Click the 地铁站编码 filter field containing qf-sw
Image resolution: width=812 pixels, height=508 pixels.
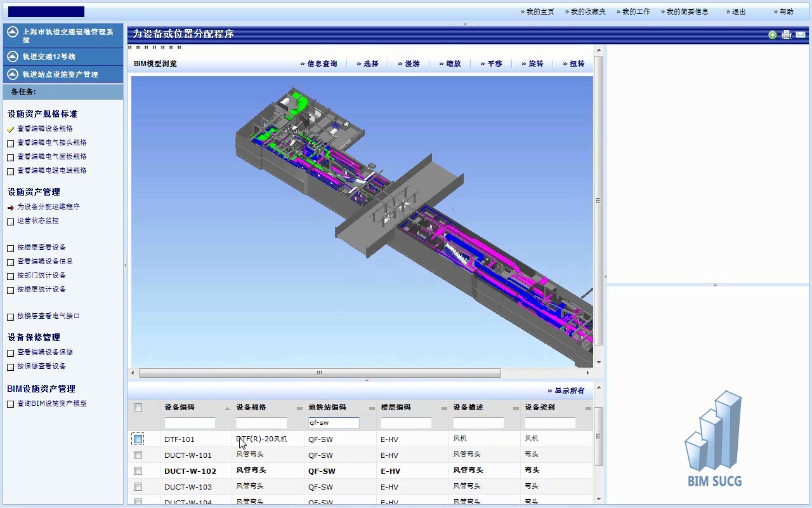pos(334,423)
